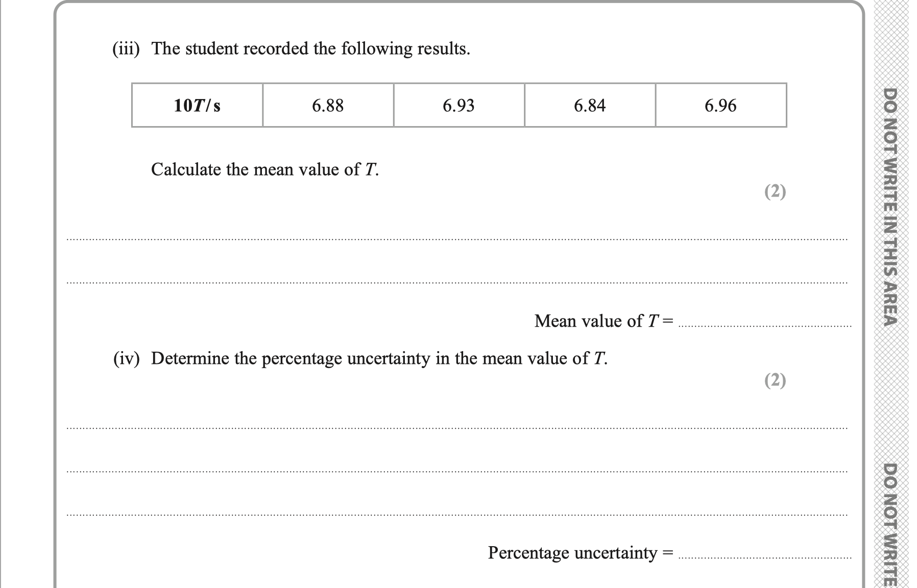
Task: Click the 6.96 value in the results table
Action: point(720,106)
